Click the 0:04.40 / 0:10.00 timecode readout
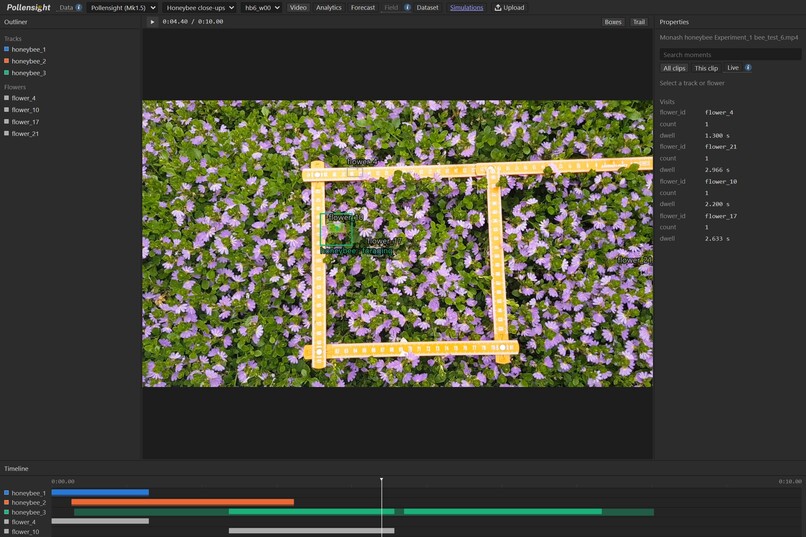806x537 pixels. pos(193,22)
